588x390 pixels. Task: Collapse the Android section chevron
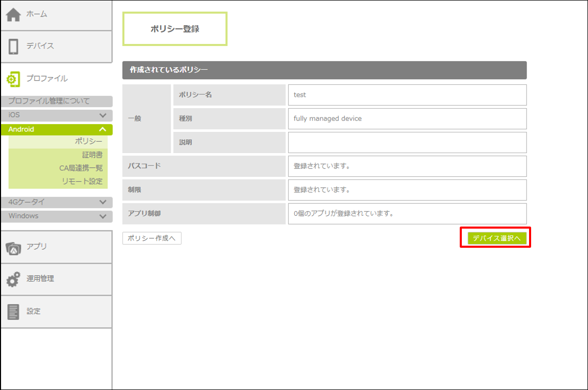tap(103, 129)
